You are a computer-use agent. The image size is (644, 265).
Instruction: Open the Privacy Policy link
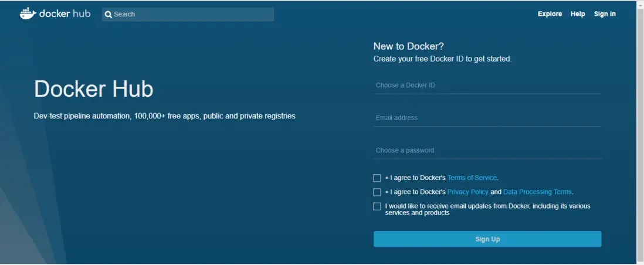pyautogui.click(x=468, y=192)
